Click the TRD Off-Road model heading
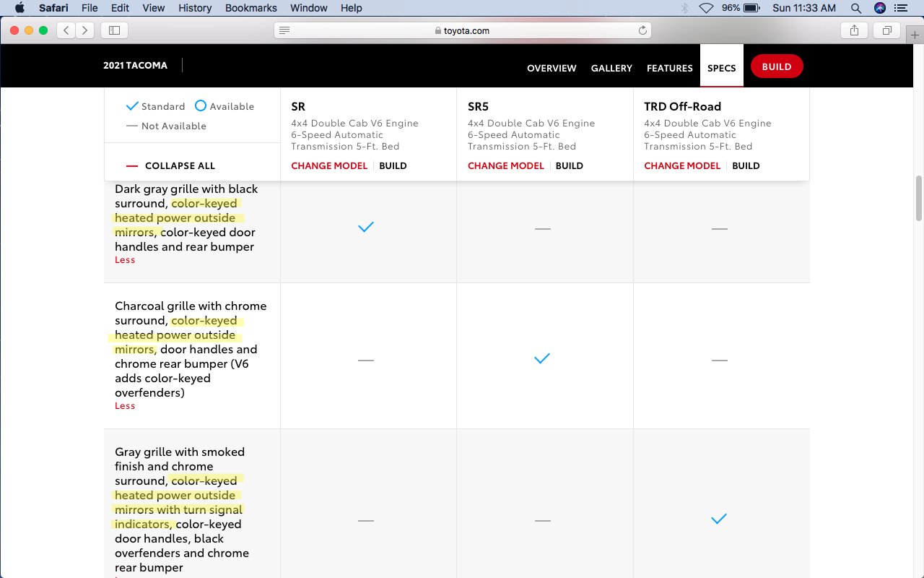Viewport: 924px width, 578px height. 683,106
